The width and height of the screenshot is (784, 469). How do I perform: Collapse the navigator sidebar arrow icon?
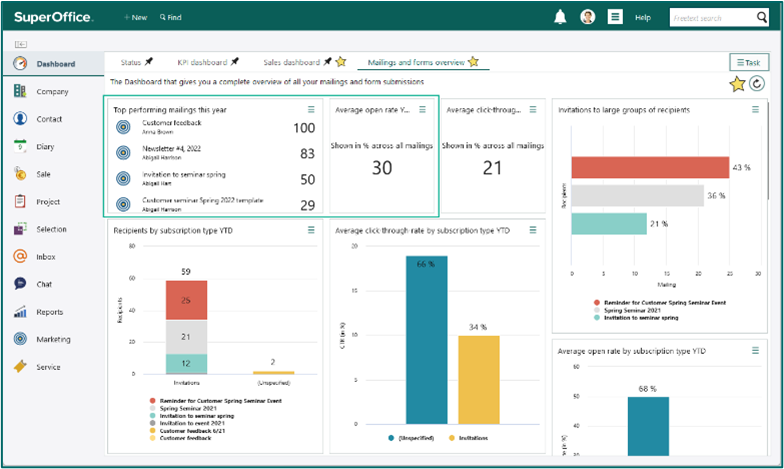pos(21,44)
